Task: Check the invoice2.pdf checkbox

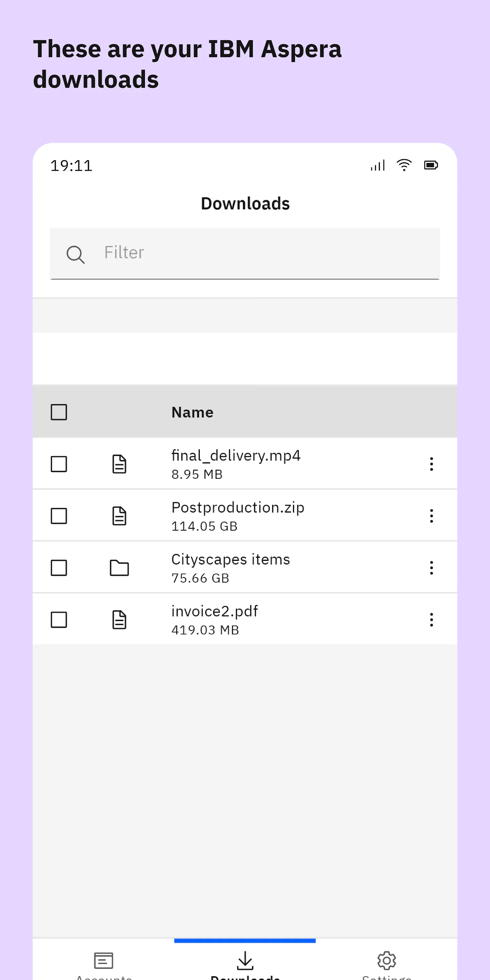Action: tap(59, 620)
